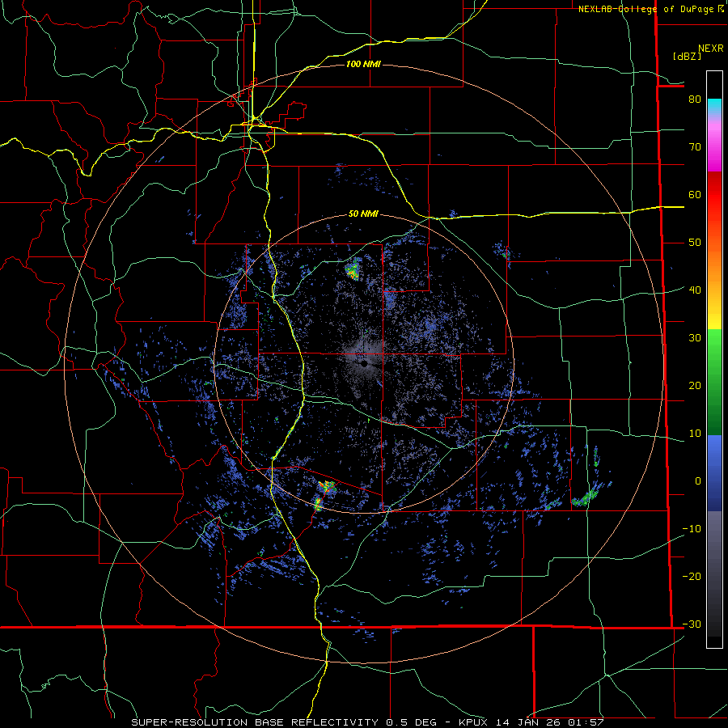Click the KPUX radar site center
The height and width of the screenshot is (728, 728).
[365, 364]
